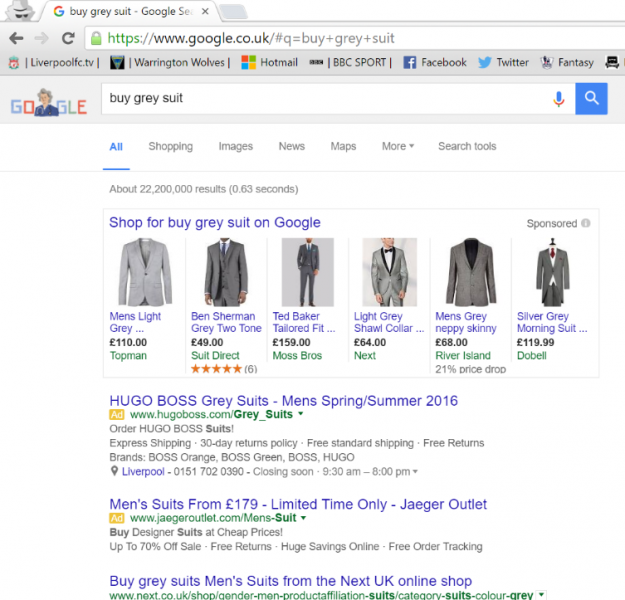The height and width of the screenshot is (600, 625).
Task: Click the Topman seller name
Action: point(128,356)
